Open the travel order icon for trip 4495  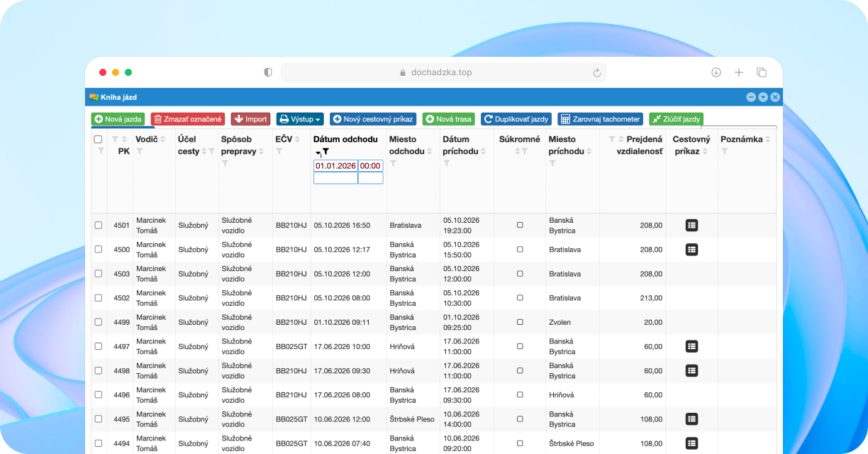point(692,419)
